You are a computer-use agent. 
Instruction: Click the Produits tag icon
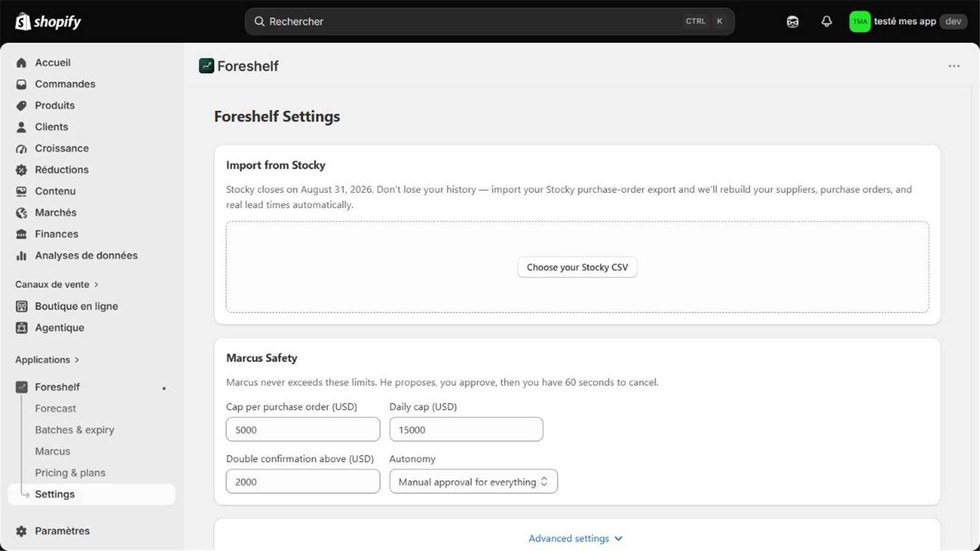(x=21, y=105)
